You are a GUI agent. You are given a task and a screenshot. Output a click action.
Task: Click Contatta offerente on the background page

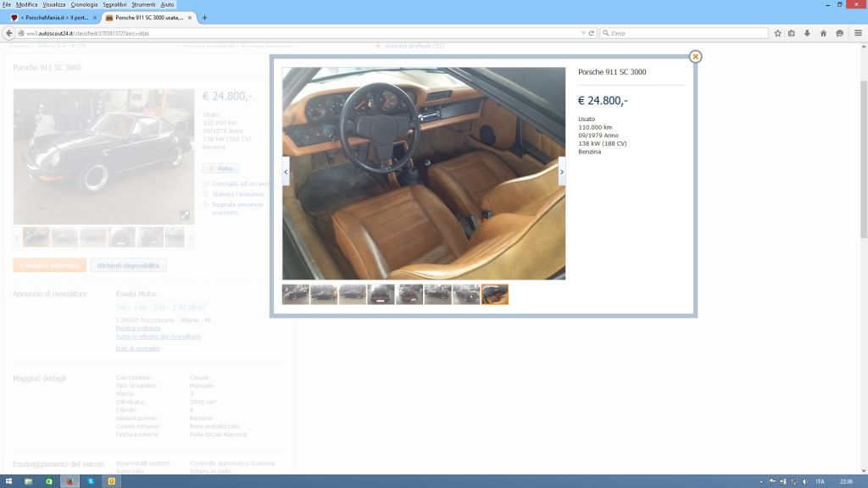click(49, 265)
